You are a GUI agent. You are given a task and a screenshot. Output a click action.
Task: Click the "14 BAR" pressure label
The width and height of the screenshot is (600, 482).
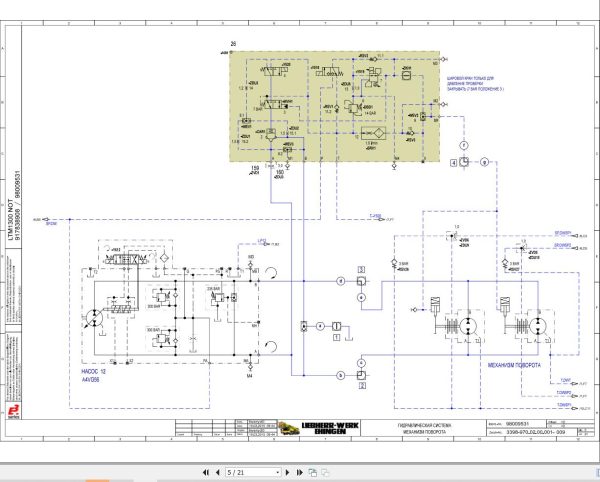coord(370,113)
